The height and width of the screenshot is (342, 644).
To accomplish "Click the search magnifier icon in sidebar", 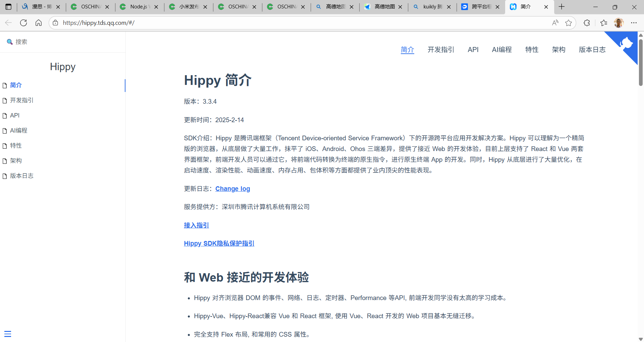I will tap(10, 42).
